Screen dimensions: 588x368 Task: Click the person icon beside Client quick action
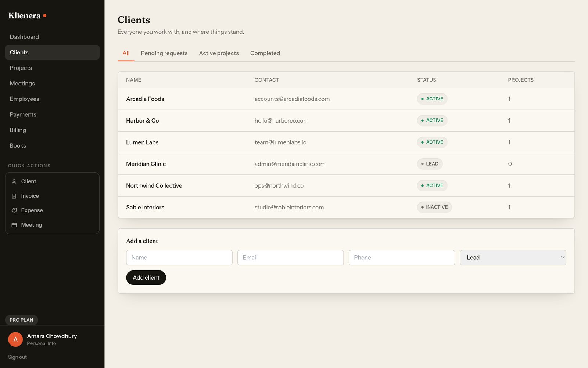pyautogui.click(x=14, y=181)
